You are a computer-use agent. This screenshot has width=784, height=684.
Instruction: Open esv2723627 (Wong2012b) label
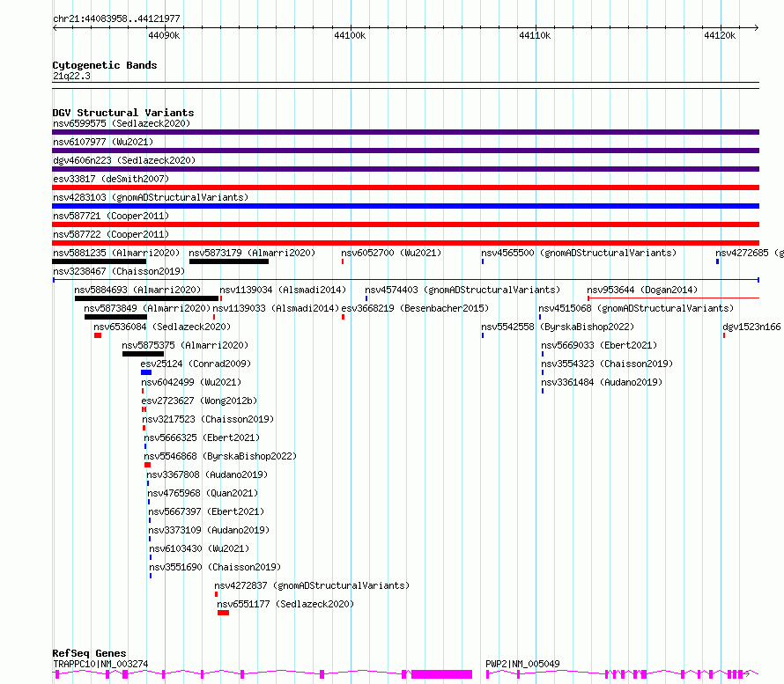(199, 401)
